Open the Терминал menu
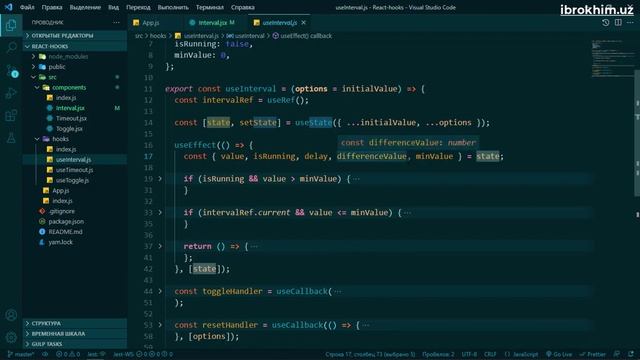Screen dimensions: 640x360 (x=210, y=7)
